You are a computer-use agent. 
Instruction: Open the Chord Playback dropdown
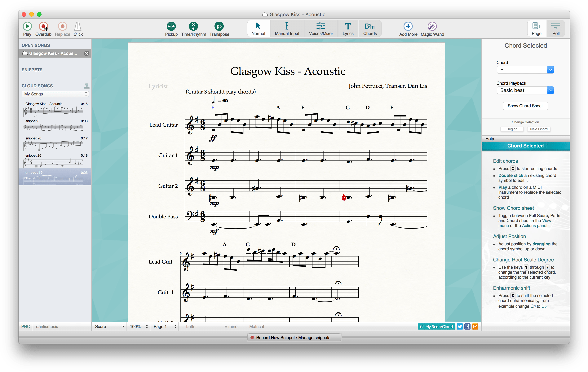tap(525, 90)
